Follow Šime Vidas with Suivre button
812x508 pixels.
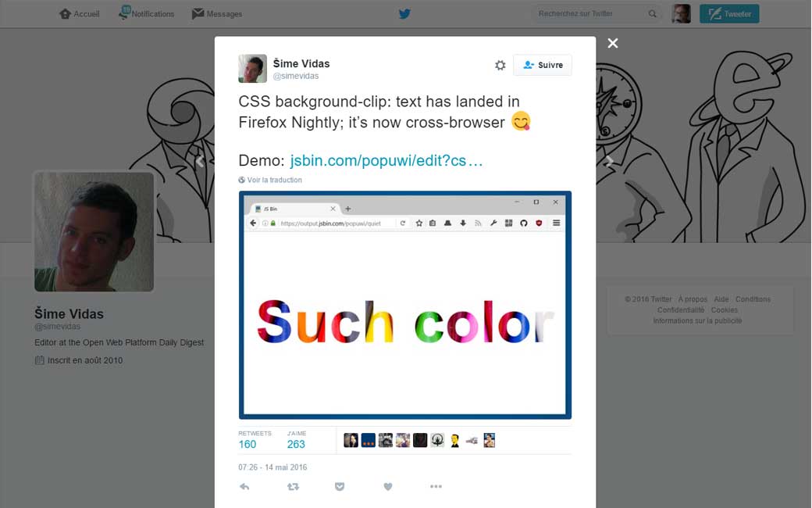(543, 66)
